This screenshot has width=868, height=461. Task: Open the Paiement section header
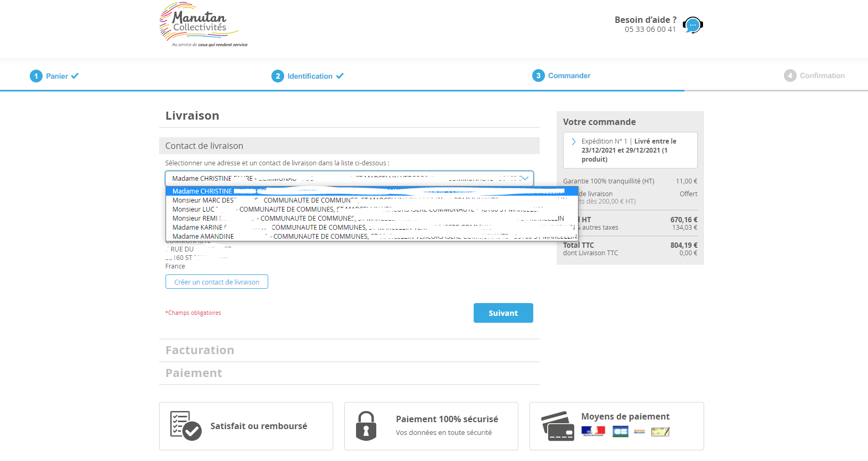194,373
